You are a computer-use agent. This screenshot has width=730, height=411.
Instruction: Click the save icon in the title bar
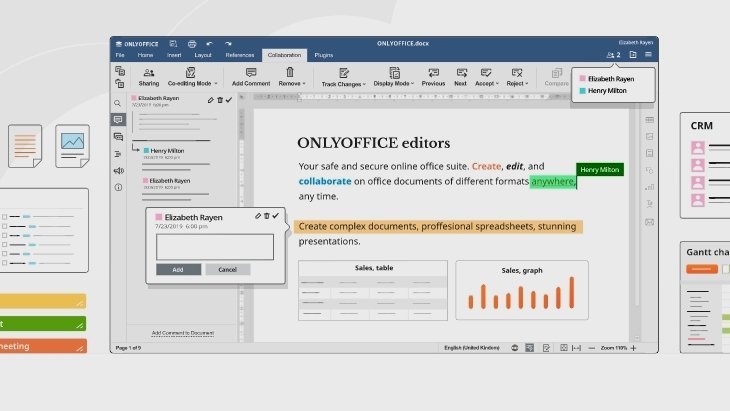[173, 44]
